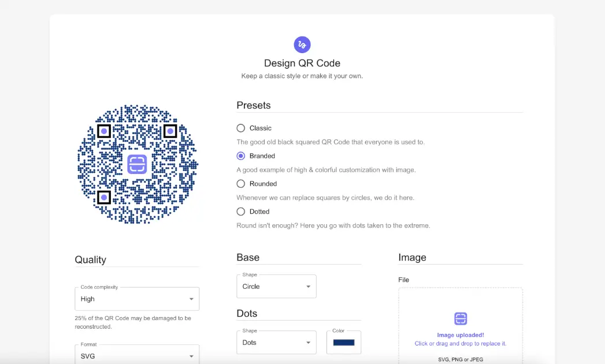Select the Rounded preset
The height and width of the screenshot is (364, 605).
coord(240,184)
